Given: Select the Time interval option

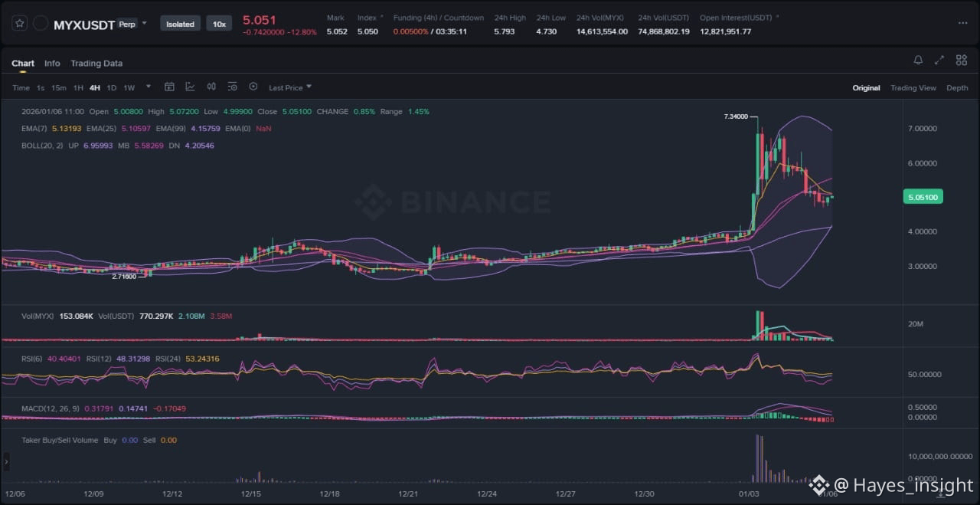Looking at the screenshot, I should (21, 88).
